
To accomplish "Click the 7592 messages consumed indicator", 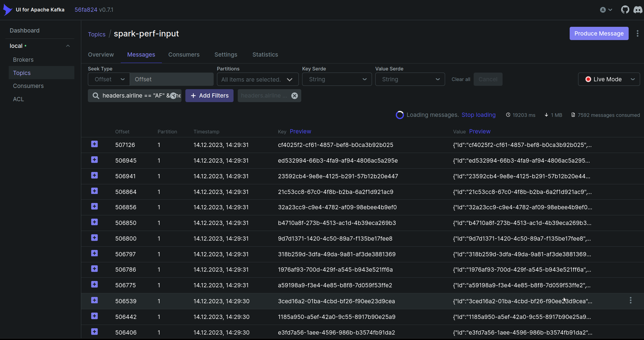I will (x=605, y=115).
